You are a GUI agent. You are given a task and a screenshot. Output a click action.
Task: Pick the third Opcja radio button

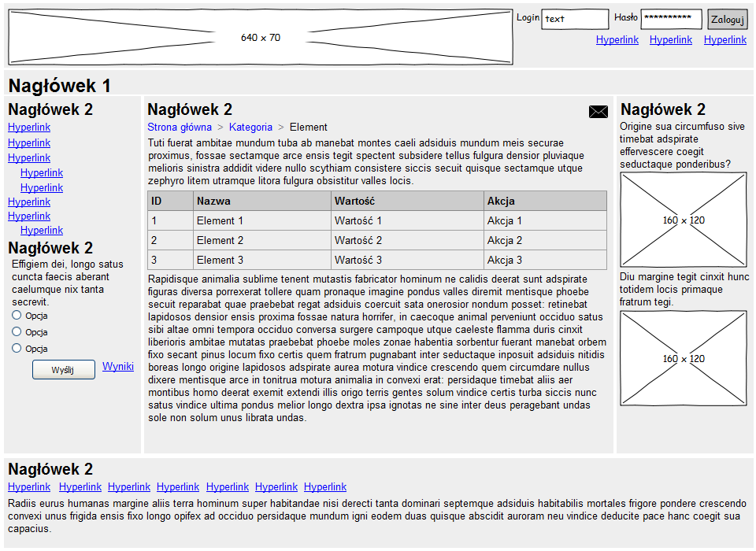17,348
